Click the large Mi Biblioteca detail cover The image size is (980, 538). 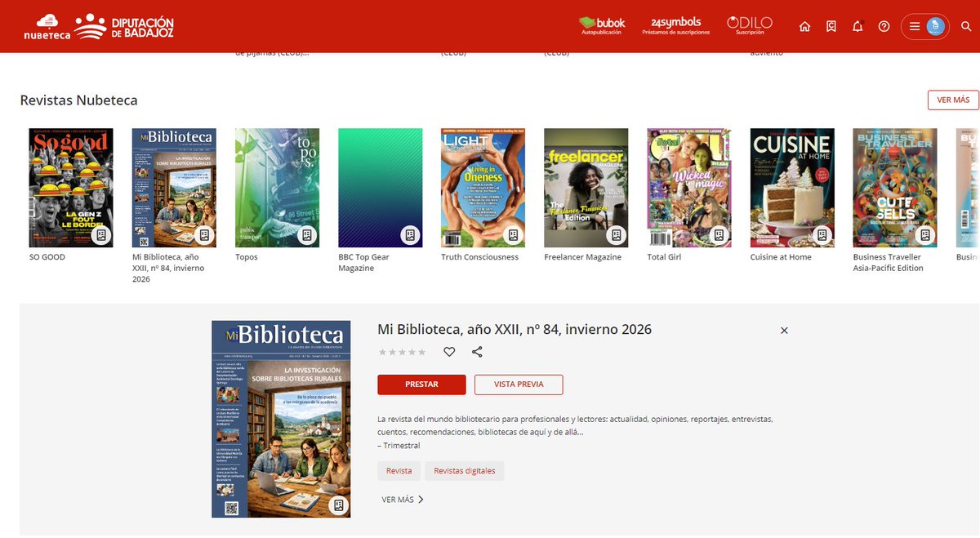tap(281, 419)
